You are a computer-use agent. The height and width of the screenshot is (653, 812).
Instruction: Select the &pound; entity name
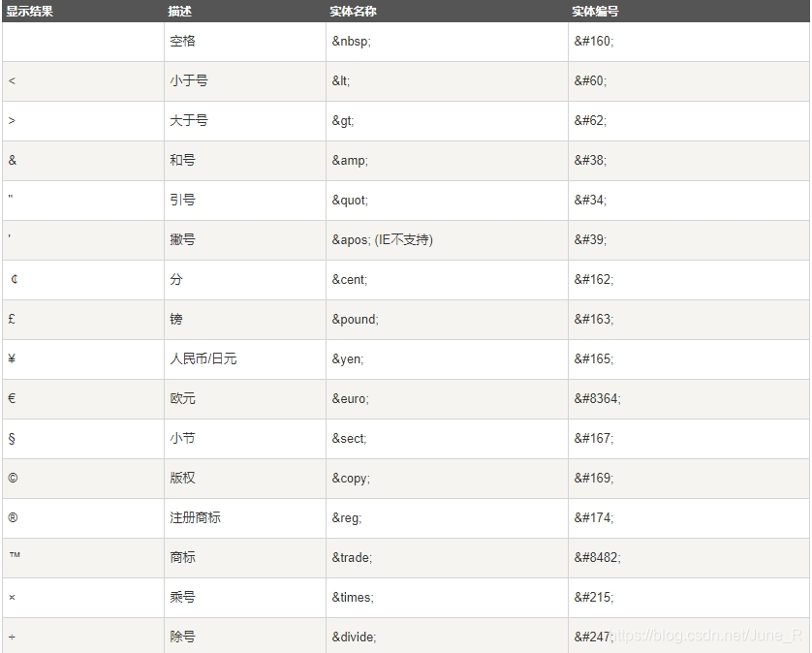coord(356,320)
